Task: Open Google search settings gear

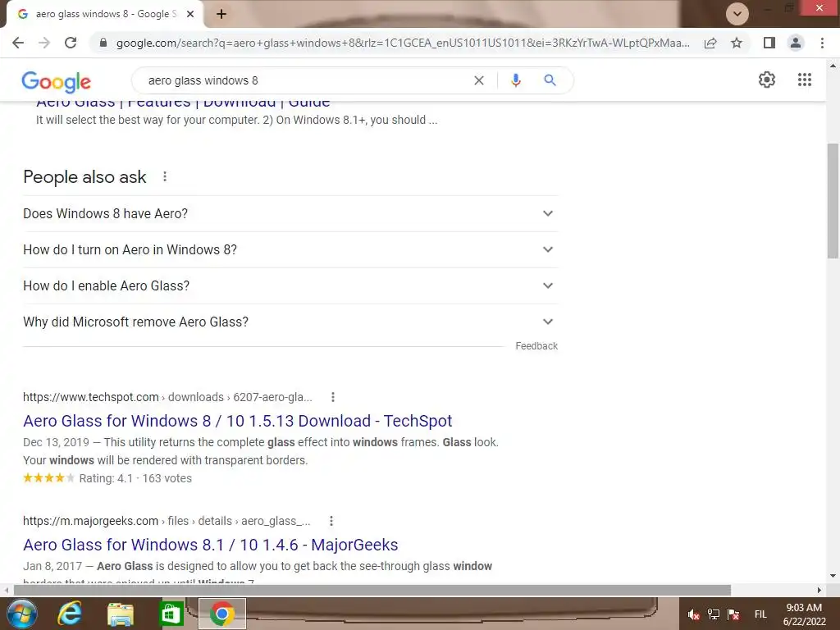Action: 767,80
